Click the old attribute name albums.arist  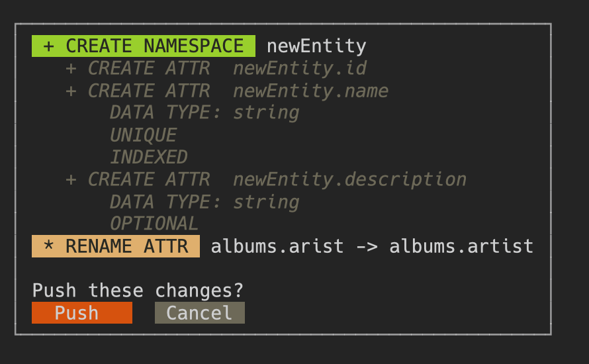[277, 246]
